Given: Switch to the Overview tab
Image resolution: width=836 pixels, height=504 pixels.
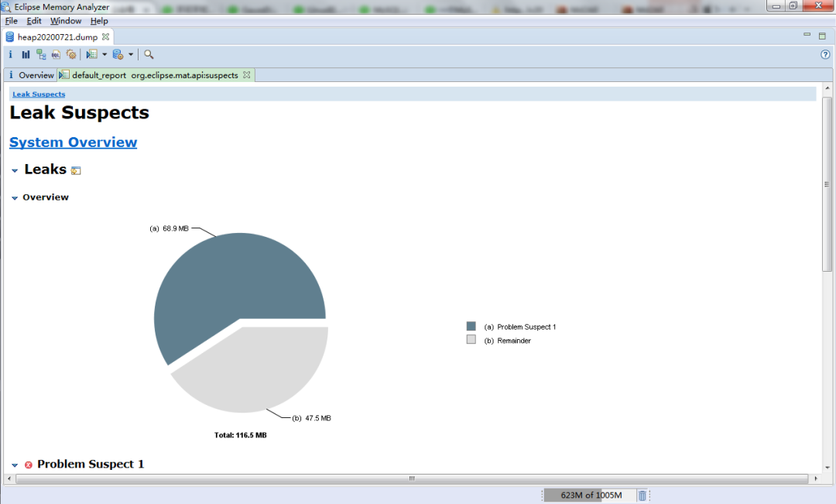Looking at the screenshot, I should pyautogui.click(x=31, y=75).
